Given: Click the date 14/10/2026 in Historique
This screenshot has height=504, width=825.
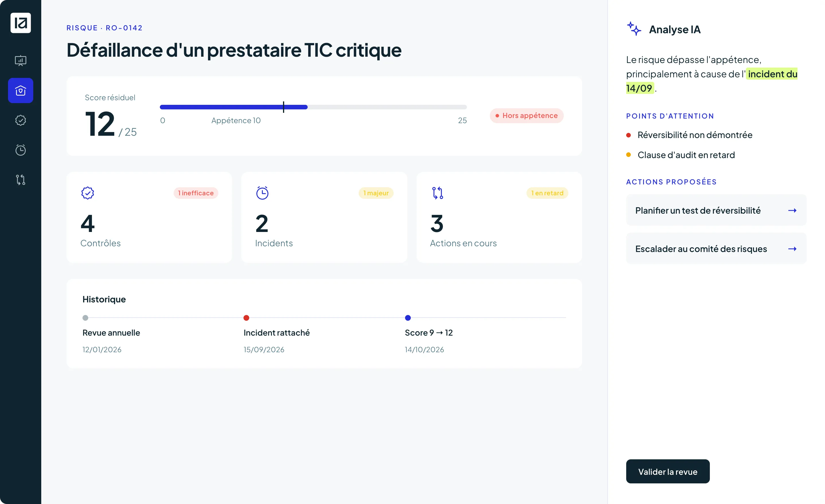Looking at the screenshot, I should pyautogui.click(x=424, y=350).
